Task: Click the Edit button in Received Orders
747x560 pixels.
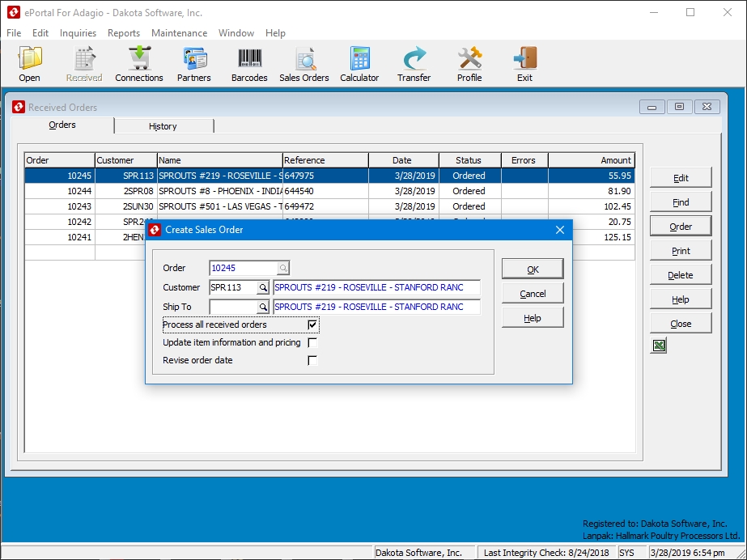Action: point(681,178)
